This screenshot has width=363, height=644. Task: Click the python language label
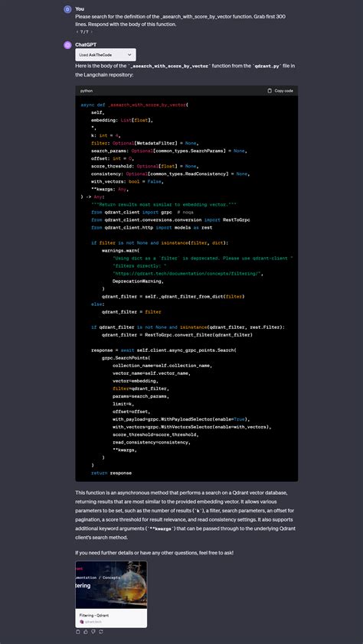[87, 91]
